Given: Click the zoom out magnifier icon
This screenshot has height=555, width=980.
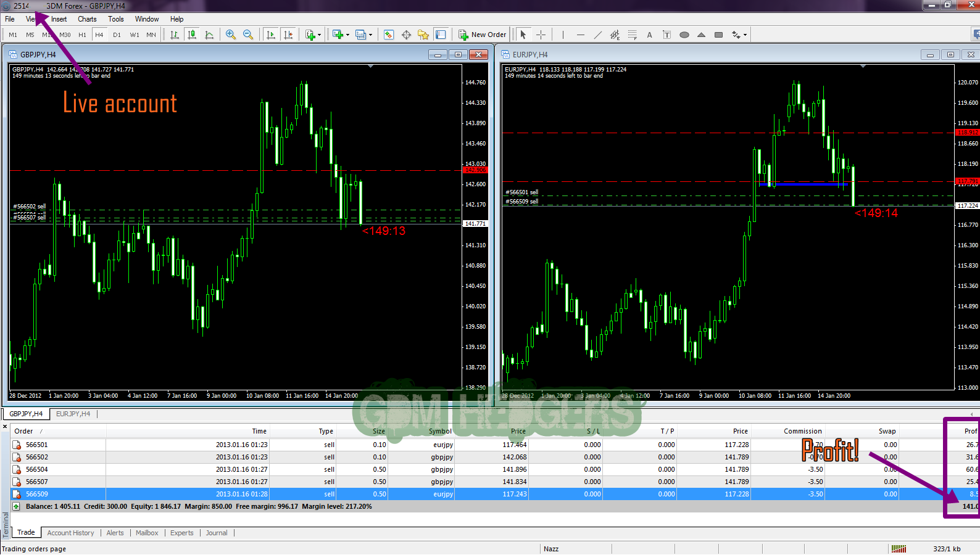Looking at the screenshot, I should tap(248, 35).
